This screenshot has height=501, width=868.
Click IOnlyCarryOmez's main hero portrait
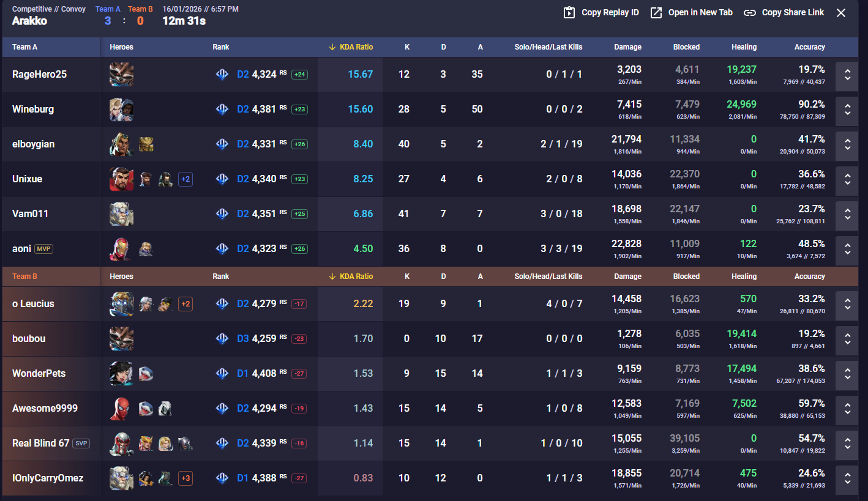[122, 478]
